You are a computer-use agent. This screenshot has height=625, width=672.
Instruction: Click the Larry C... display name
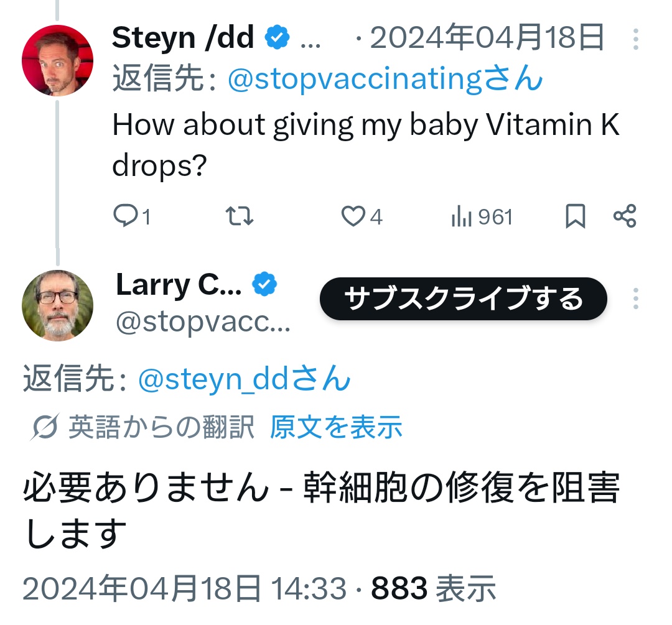click(179, 284)
